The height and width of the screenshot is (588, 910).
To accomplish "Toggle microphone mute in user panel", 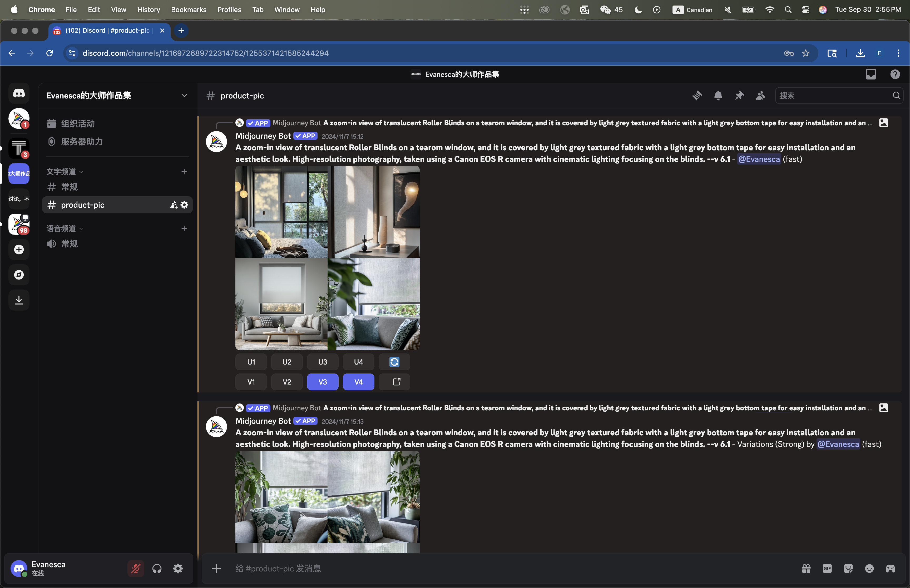I will click(136, 569).
